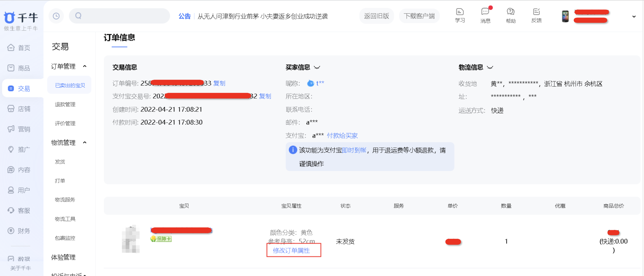The height and width of the screenshot is (276, 644).
Task: Toggle the 买家信息 visibility eye
Action: pos(317,67)
